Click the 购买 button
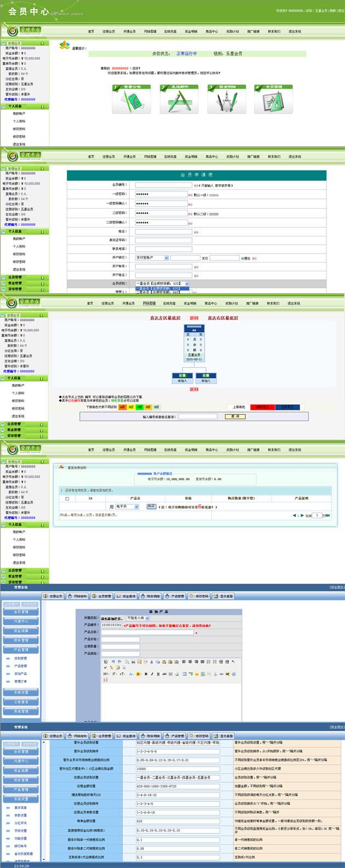Screen dimensions: 345x868 pos(151,507)
